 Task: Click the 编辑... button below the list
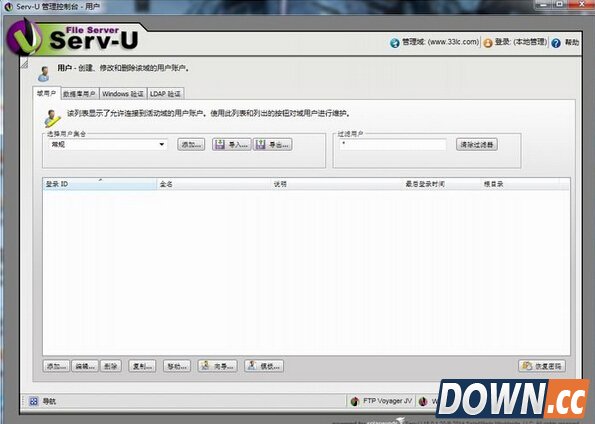tap(85, 366)
